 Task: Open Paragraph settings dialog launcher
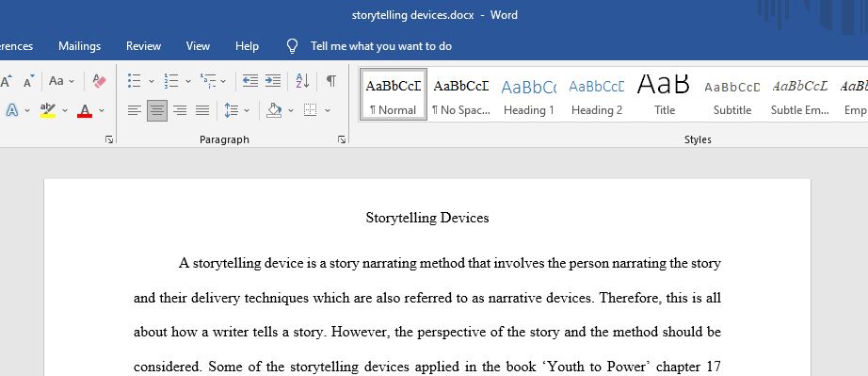(342, 139)
